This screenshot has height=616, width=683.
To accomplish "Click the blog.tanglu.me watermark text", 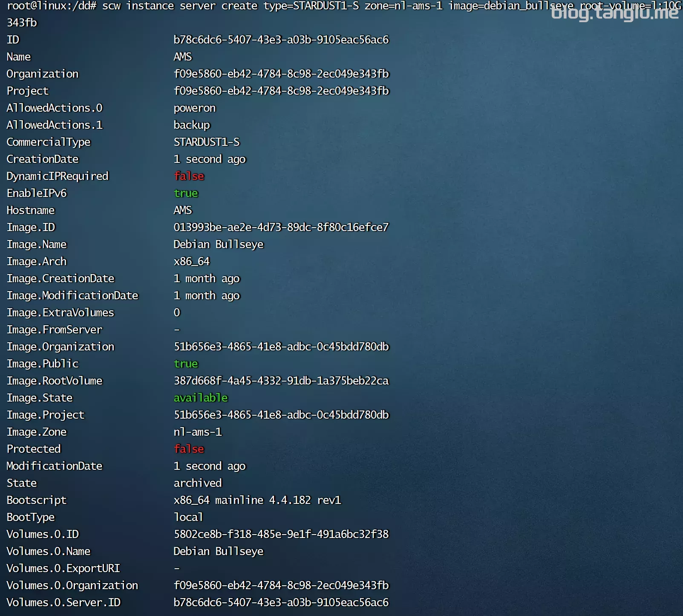I will pyautogui.click(x=614, y=13).
